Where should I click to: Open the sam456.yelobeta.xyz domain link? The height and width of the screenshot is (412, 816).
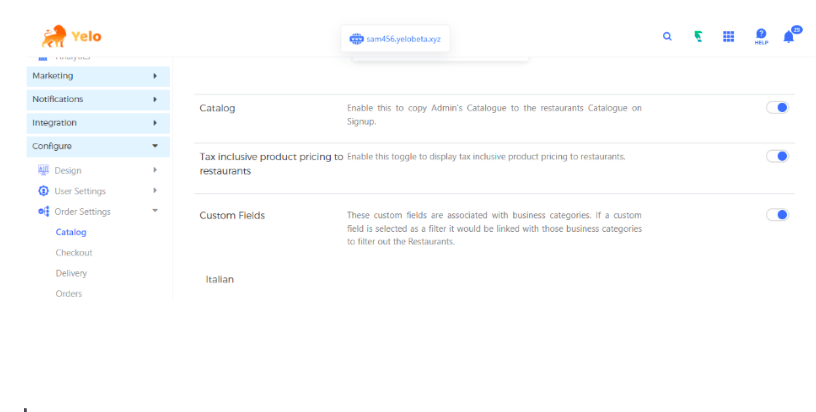[395, 39]
